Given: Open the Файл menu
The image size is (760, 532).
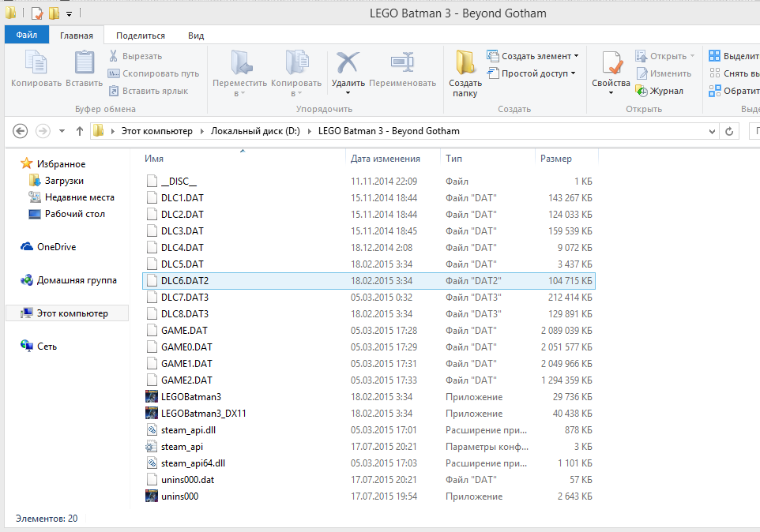Looking at the screenshot, I should pyautogui.click(x=26, y=36).
